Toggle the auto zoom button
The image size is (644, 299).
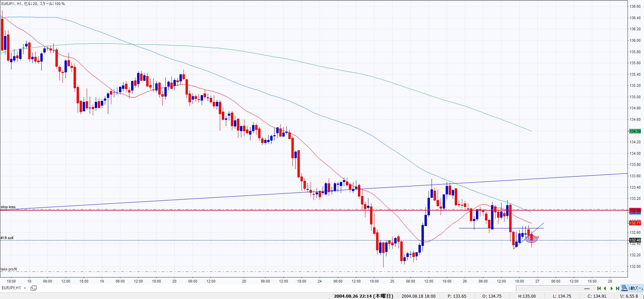pos(636,288)
